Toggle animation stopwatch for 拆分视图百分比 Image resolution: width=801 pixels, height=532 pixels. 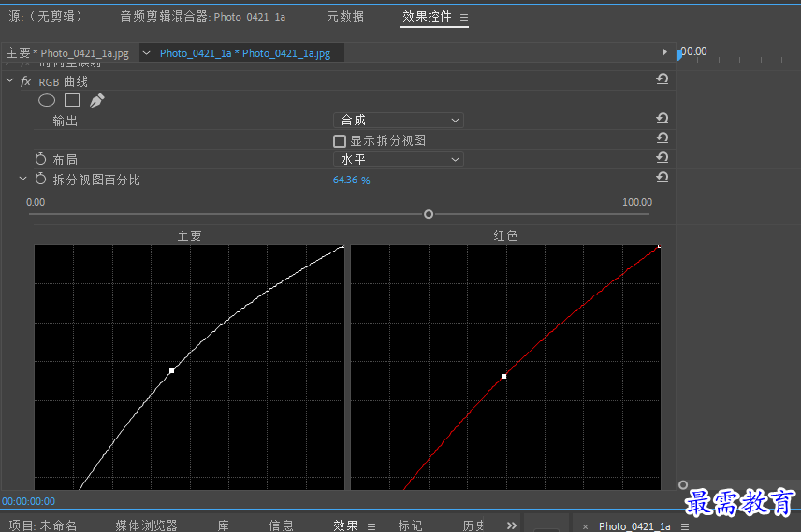point(41,179)
